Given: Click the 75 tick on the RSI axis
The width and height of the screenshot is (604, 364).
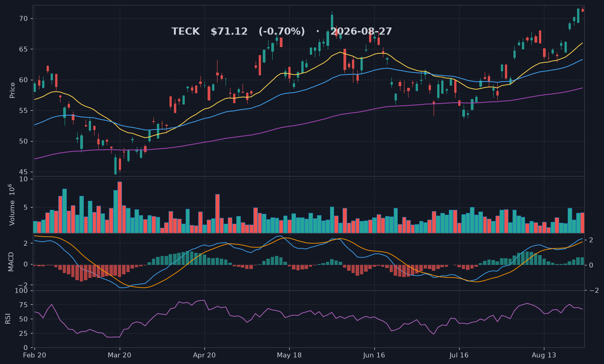Looking at the screenshot, I should (x=24, y=305).
